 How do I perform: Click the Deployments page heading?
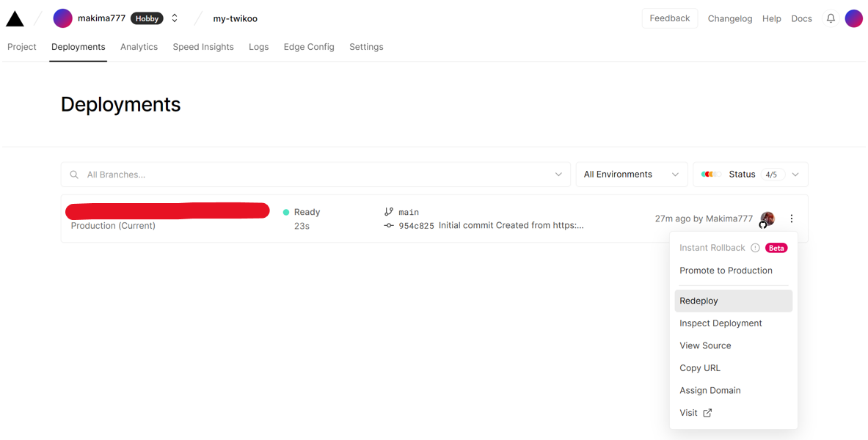click(120, 105)
